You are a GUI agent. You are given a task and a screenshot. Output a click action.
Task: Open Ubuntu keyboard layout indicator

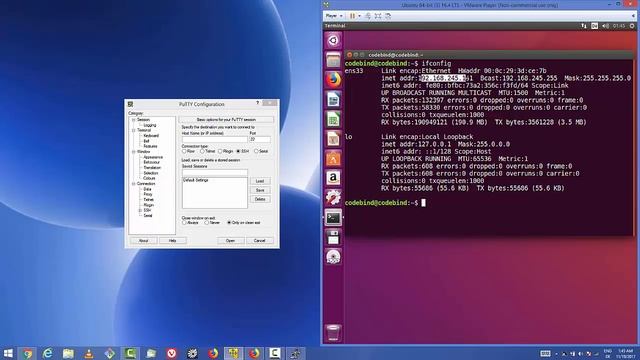594,26
